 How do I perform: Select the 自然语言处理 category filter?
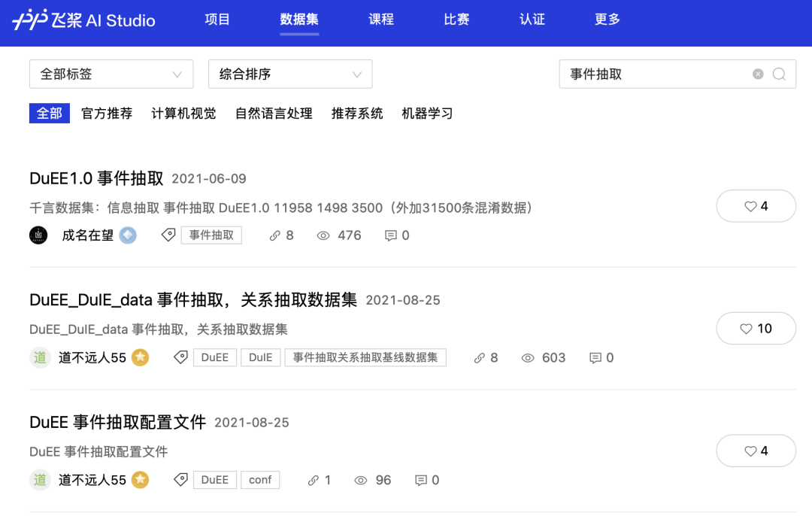274,114
